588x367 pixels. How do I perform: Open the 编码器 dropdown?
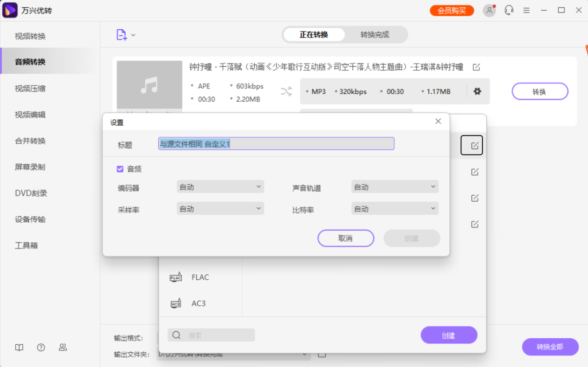pos(220,187)
